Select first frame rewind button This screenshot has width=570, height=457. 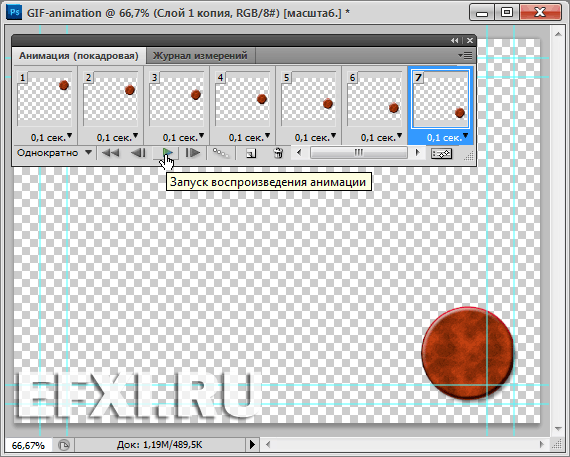point(111,153)
